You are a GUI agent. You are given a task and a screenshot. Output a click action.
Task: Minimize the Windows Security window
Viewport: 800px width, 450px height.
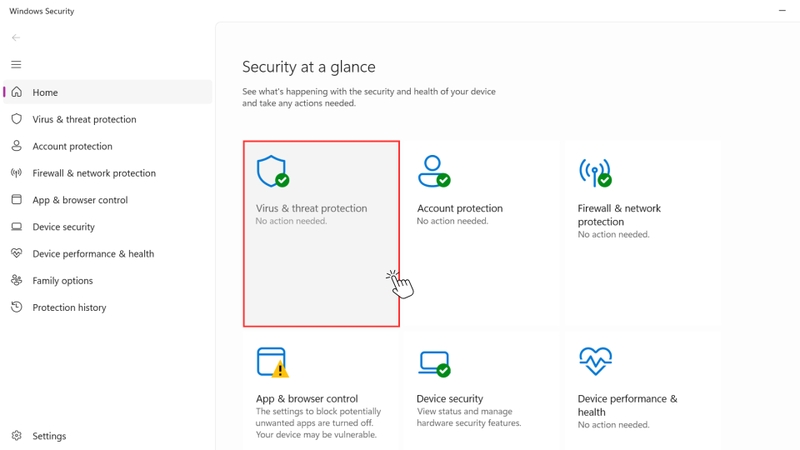click(x=782, y=11)
